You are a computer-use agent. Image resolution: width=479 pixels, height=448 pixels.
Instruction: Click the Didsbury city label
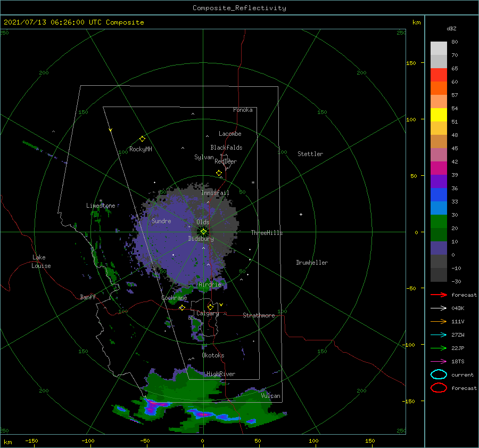point(201,239)
